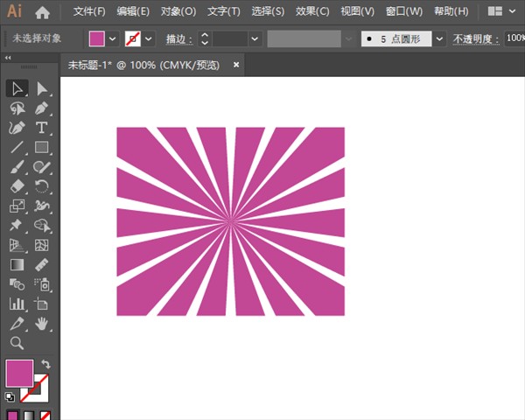Click the Home icon
Screen dimensions: 525x420
click(42, 12)
